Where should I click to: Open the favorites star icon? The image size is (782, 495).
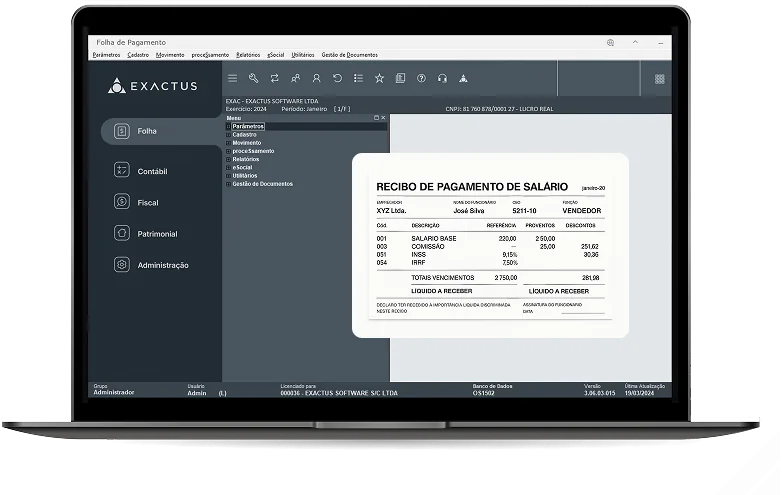(379, 78)
